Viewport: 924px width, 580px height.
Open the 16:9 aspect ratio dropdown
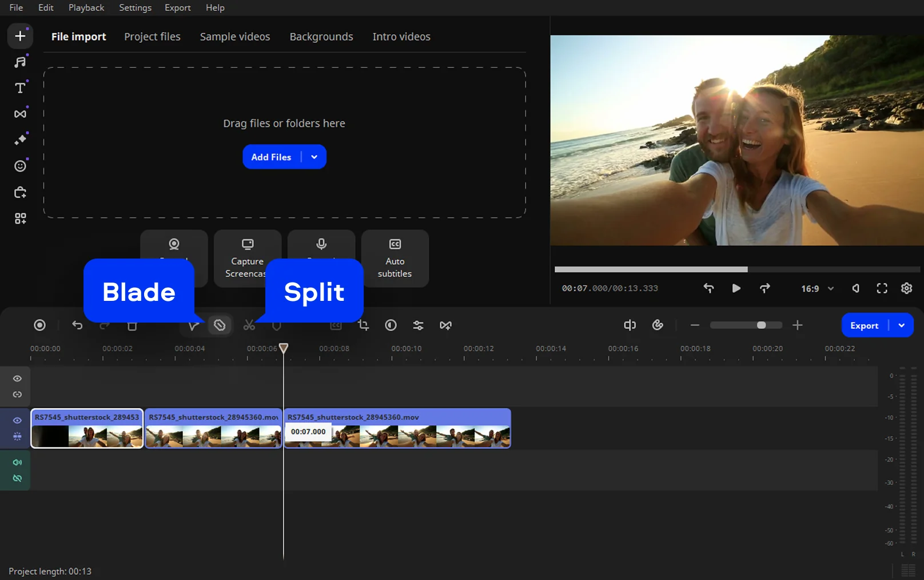pos(817,289)
